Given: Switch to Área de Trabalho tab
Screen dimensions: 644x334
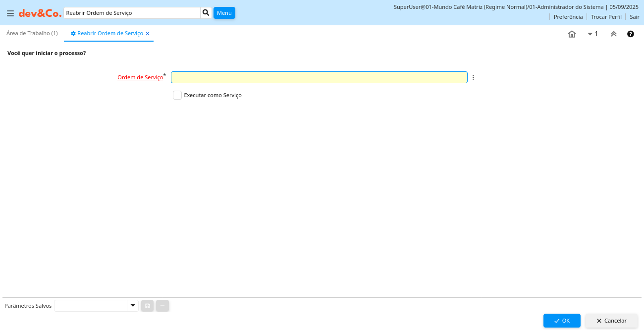Looking at the screenshot, I should point(32,33).
